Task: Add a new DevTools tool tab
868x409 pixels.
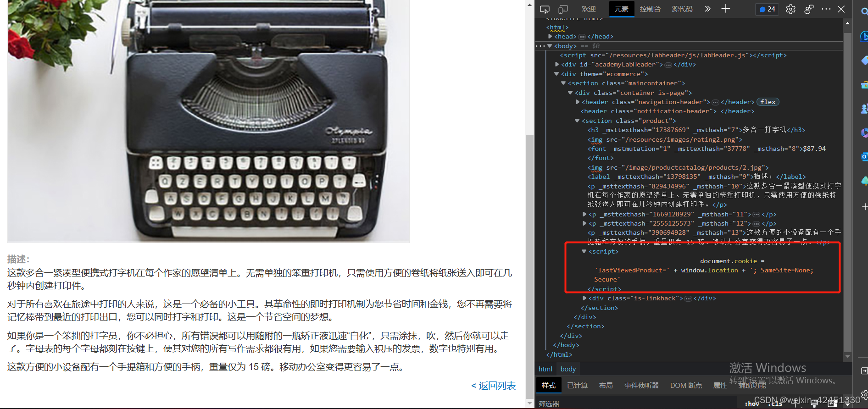Action: (725, 9)
